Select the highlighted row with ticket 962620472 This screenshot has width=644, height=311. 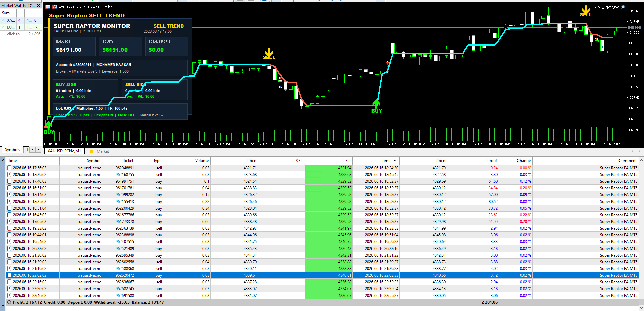tap(322, 275)
